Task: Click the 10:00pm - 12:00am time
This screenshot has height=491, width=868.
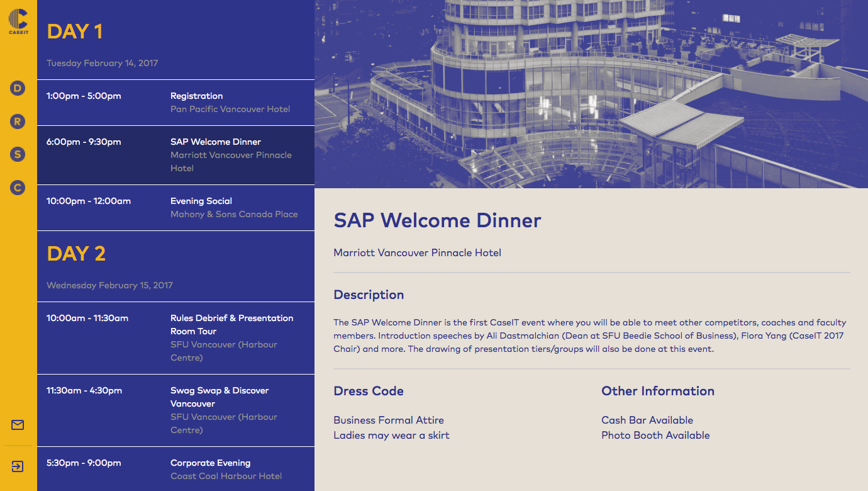Action: coord(89,201)
